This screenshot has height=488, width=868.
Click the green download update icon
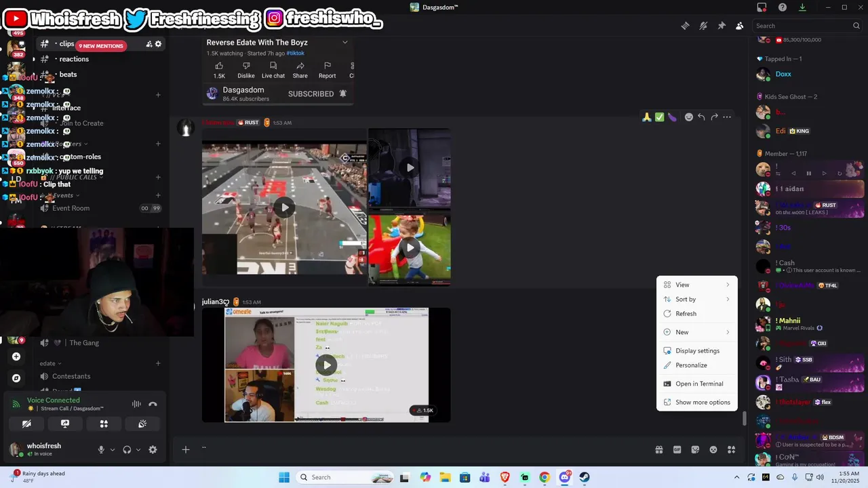pyautogui.click(x=802, y=7)
